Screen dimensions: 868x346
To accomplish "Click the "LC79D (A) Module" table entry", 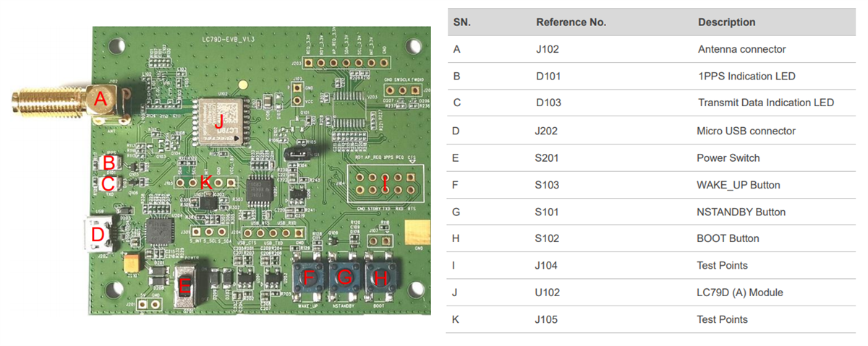I will (x=740, y=293).
